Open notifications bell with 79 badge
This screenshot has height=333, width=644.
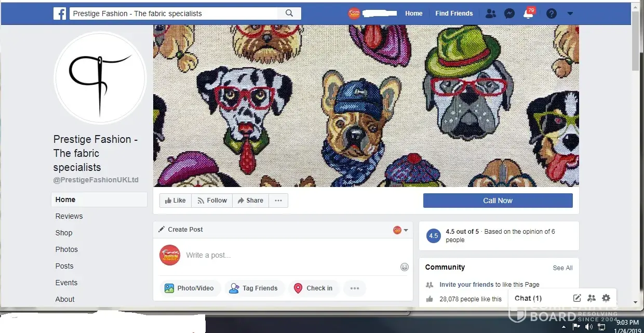tap(529, 13)
